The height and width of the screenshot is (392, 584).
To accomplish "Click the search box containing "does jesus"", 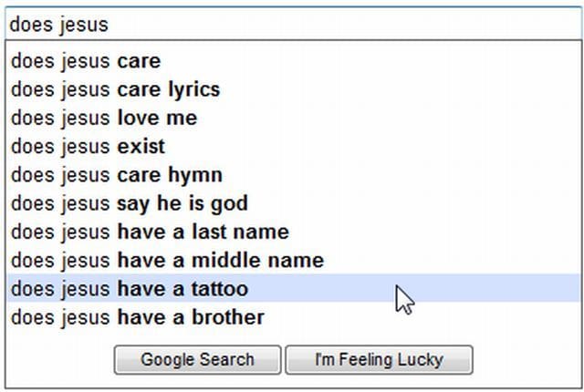I will 292,25.
